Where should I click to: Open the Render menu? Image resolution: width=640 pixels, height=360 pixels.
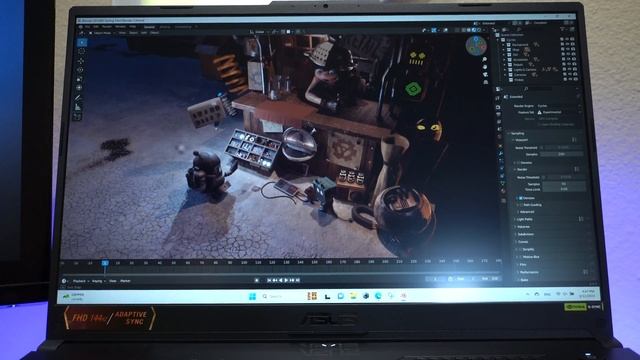[x=107, y=27]
